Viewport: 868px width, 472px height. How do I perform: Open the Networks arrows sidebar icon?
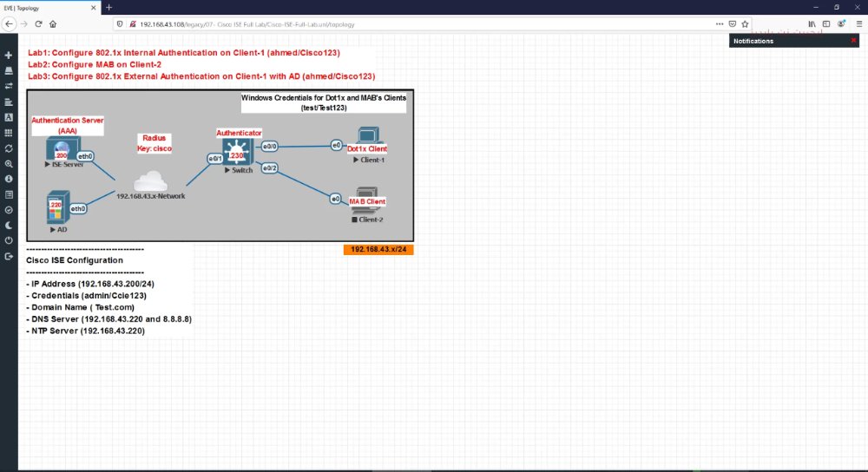click(9, 86)
